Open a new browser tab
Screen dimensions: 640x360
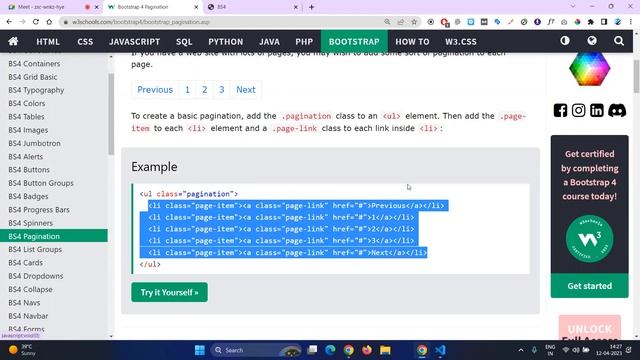311,7
